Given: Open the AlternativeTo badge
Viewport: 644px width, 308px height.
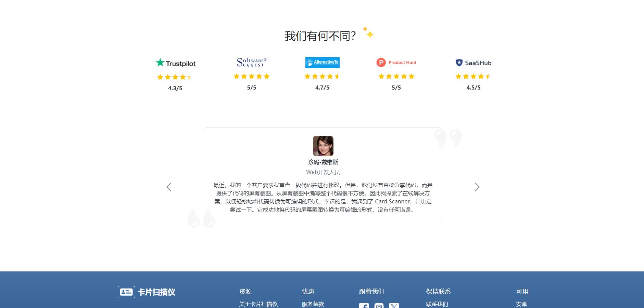Looking at the screenshot, I should [x=322, y=62].
